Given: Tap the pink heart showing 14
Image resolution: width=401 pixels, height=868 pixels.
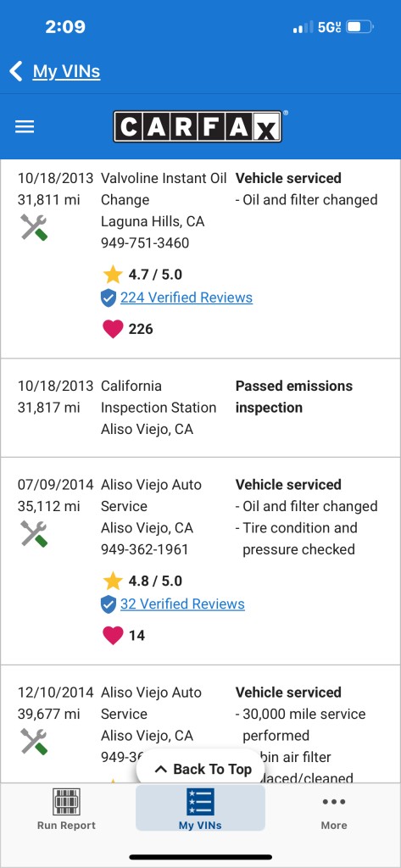Looking at the screenshot, I should [113, 636].
